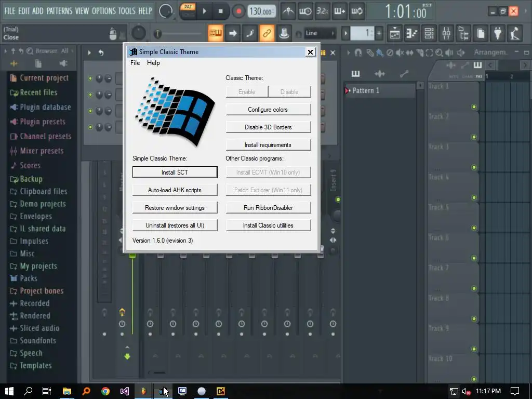
Task: Toggle auto-scroll arrow icon in toolbar
Action: point(233,33)
